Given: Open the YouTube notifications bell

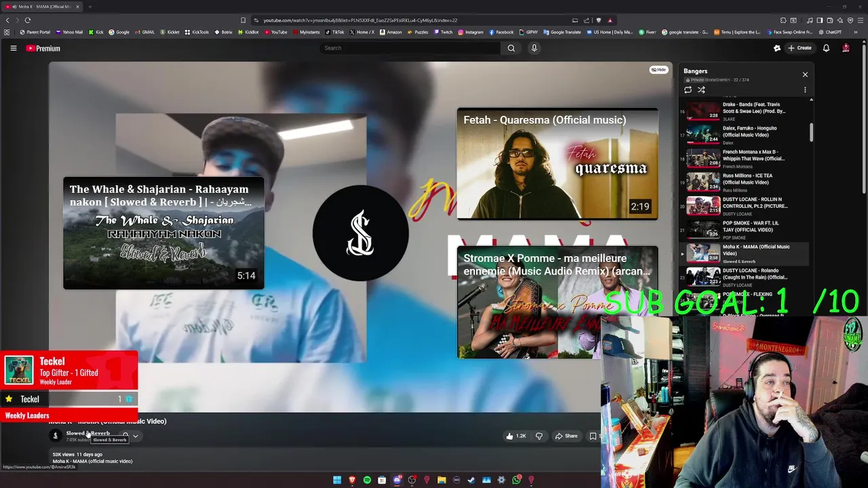Looking at the screenshot, I should 826,48.
